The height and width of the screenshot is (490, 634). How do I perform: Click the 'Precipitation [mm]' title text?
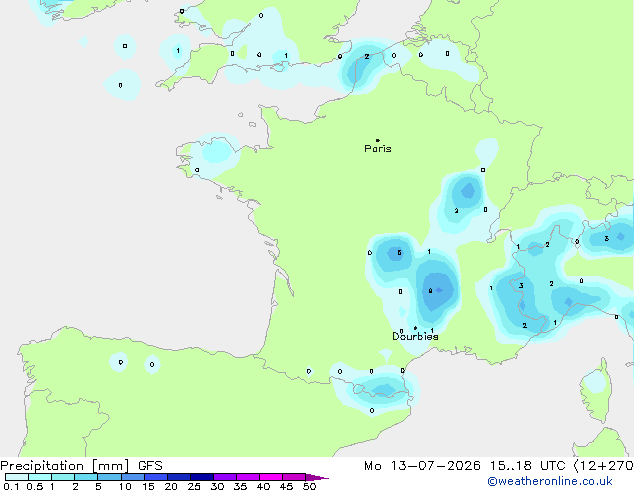pyautogui.click(x=65, y=466)
